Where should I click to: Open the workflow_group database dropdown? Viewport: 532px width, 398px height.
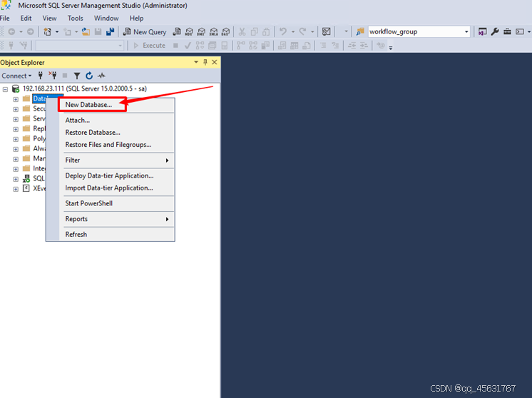[x=466, y=32]
